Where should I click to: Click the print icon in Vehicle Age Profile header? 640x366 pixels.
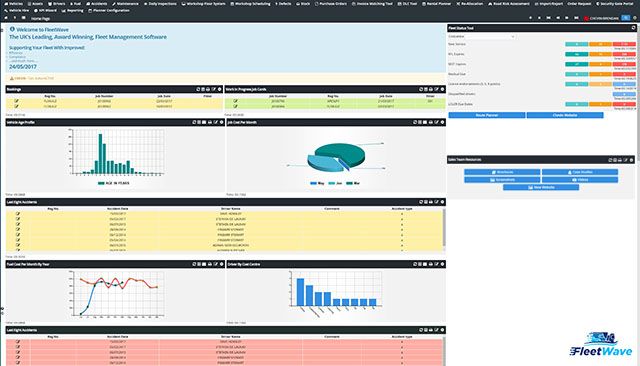(x=210, y=122)
